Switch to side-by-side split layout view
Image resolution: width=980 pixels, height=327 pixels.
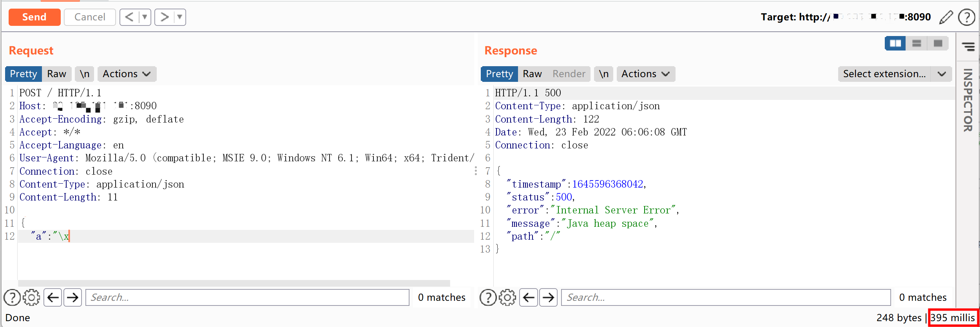pyautogui.click(x=895, y=43)
